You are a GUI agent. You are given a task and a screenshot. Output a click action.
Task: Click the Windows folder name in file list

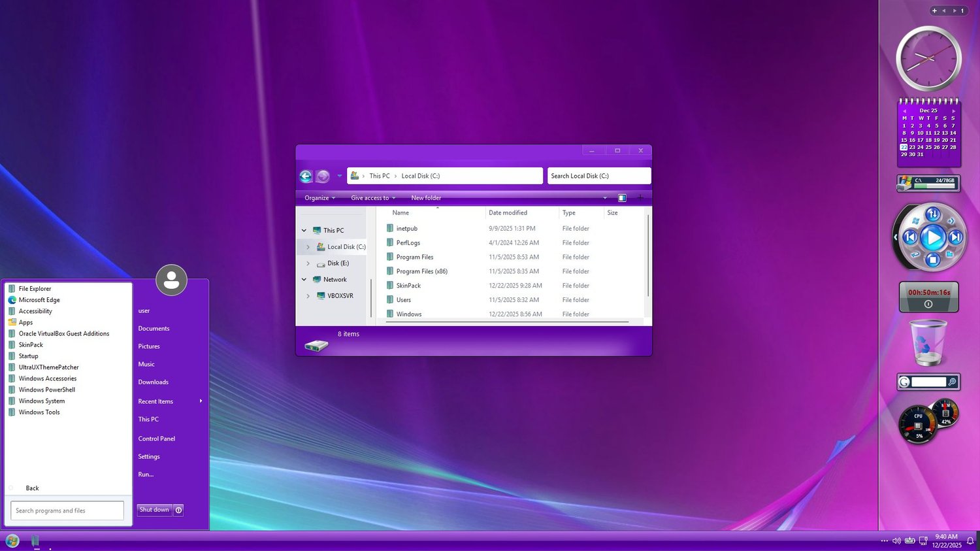pyautogui.click(x=409, y=314)
